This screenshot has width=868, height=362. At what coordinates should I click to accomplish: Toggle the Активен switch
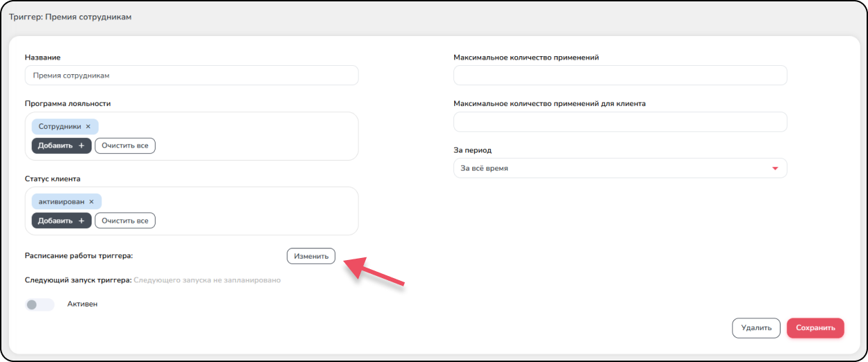click(40, 304)
